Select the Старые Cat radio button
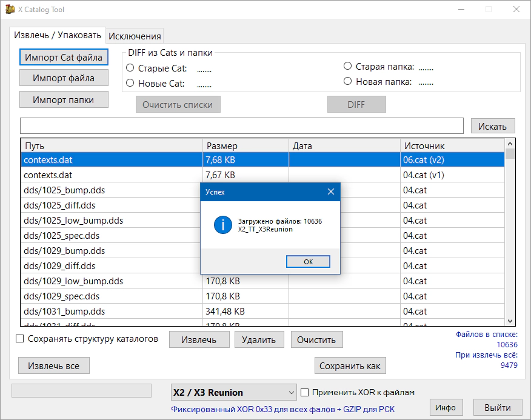531x420 pixels. (x=130, y=68)
